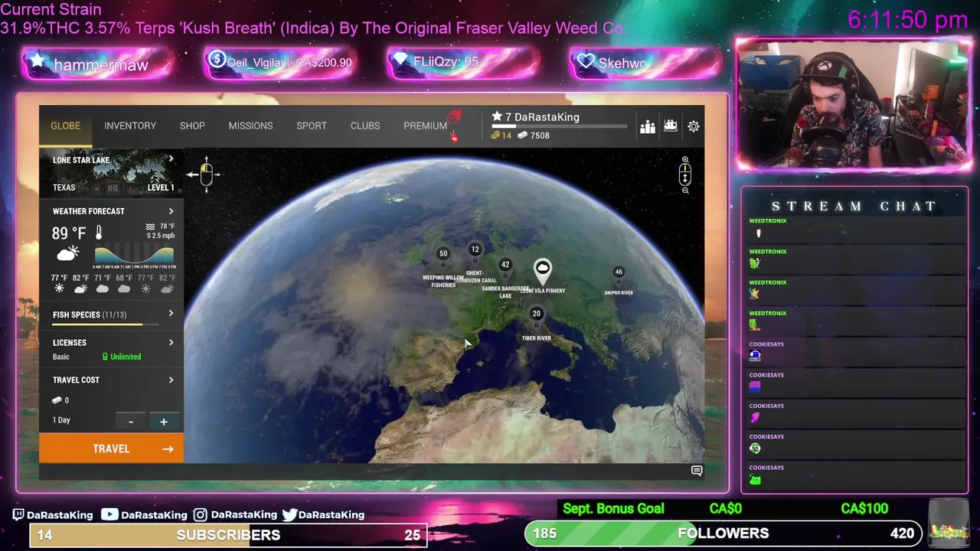Click the hammermaw overlay badge
Image resolution: width=980 pixels, height=551 pixels.
point(96,64)
